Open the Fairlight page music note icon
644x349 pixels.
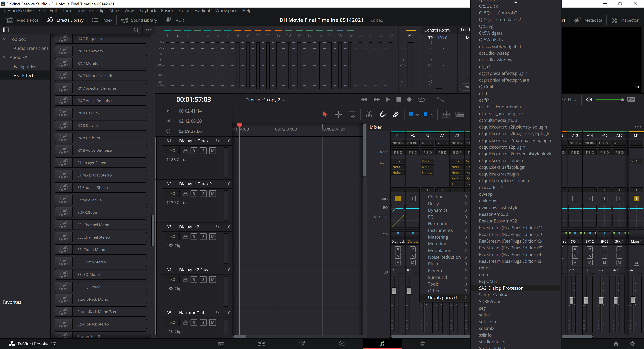(382, 343)
